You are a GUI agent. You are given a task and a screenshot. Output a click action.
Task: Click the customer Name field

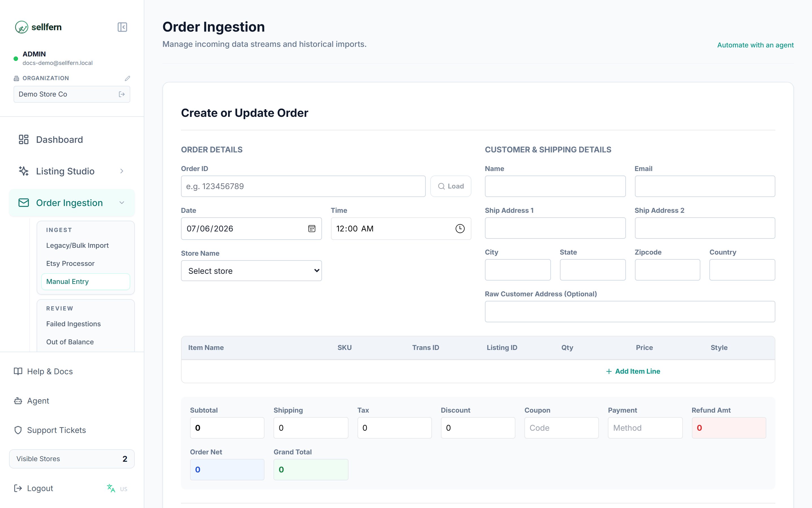pos(555,186)
